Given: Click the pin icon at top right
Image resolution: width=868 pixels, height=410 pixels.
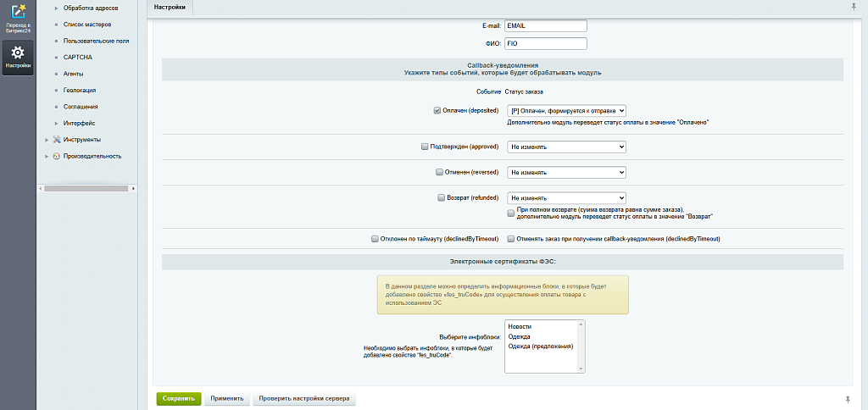Looking at the screenshot, I should (853, 7).
